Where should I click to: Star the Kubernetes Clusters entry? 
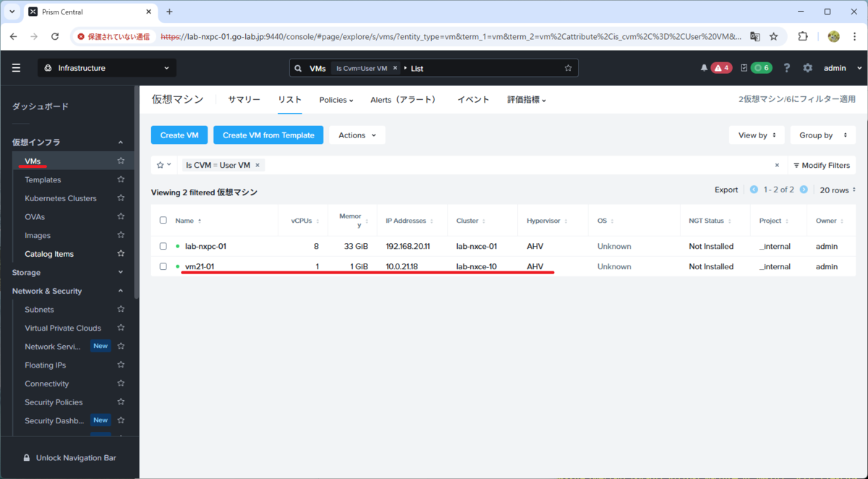(121, 198)
